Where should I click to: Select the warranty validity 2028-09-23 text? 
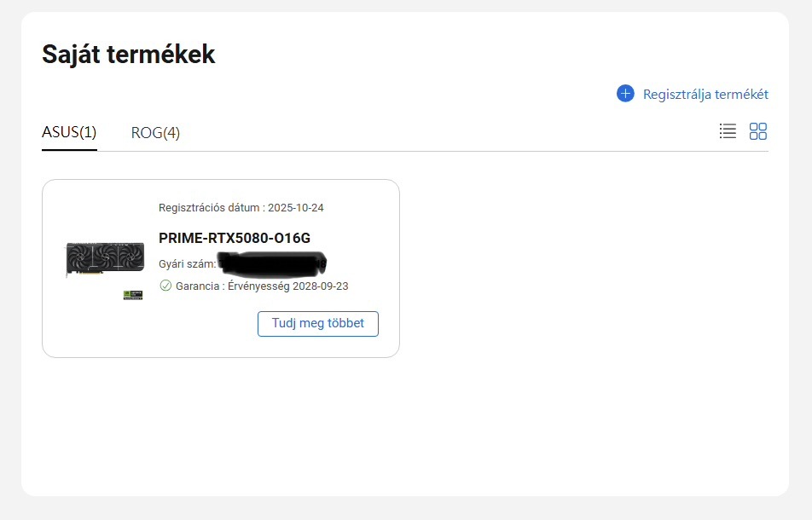[320, 286]
